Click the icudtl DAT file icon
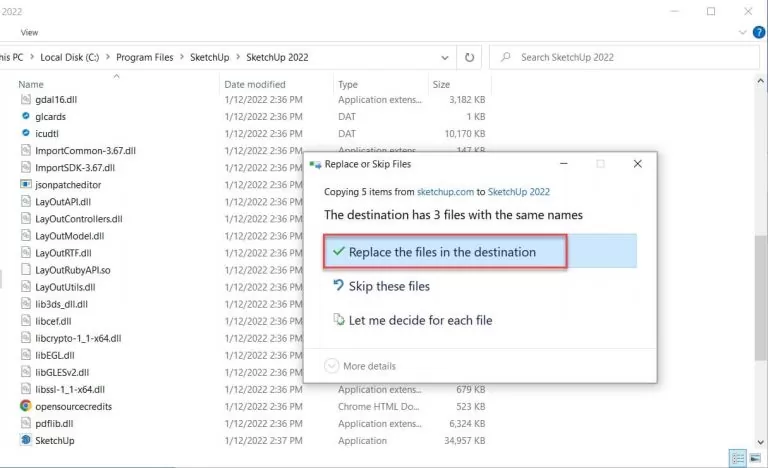This screenshot has height=468, width=768. (26, 134)
